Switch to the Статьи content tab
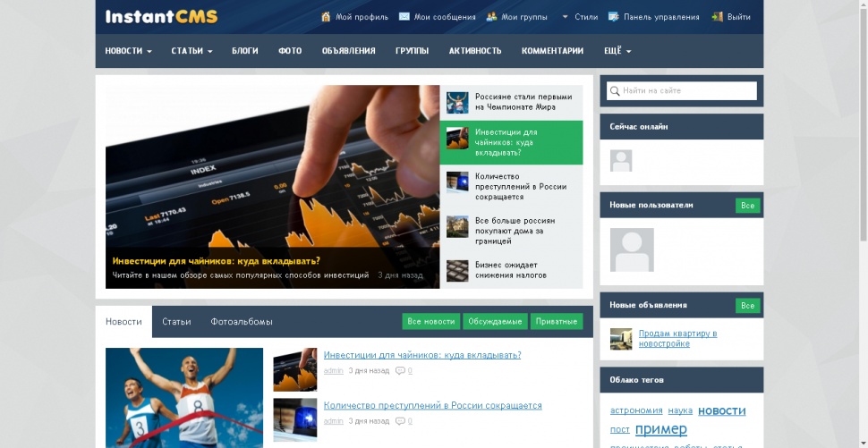The width and height of the screenshot is (868, 448). click(176, 322)
